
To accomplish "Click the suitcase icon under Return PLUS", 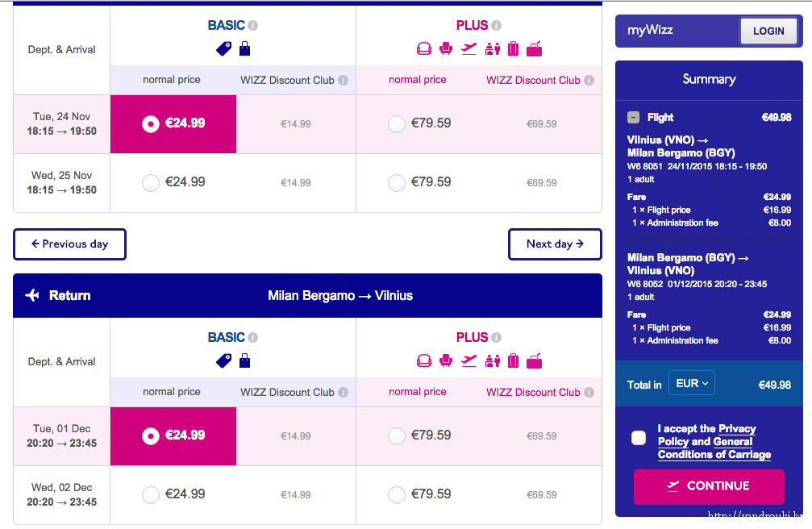I will tap(513, 360).
